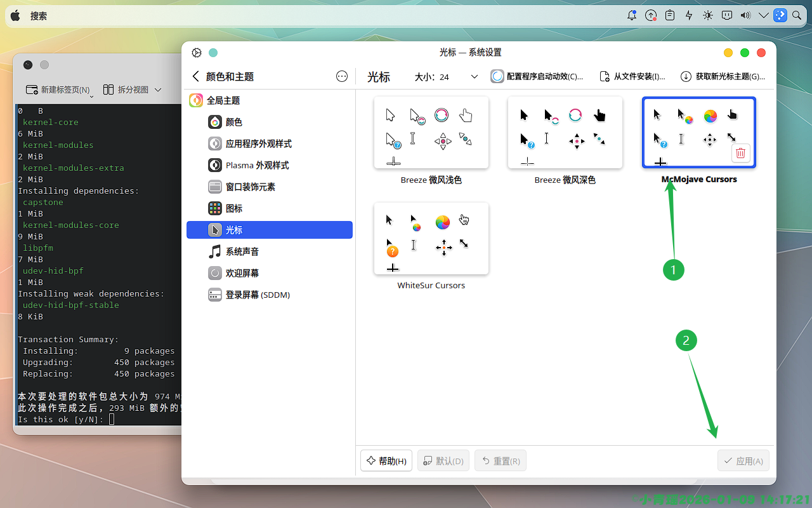Expand hidden system tray icons arrow

coord(763,16)
